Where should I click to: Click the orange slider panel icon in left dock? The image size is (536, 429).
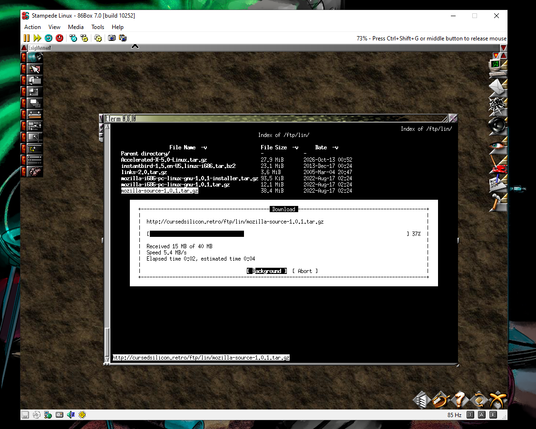point(35,114)
